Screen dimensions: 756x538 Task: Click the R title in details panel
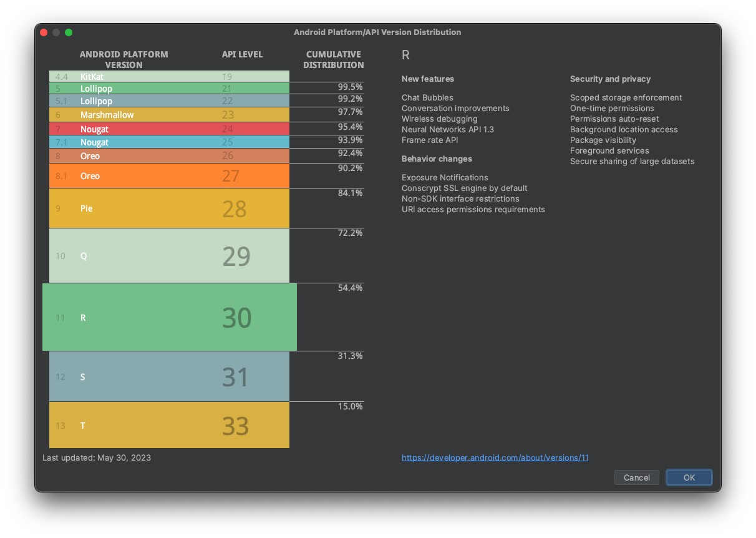click(x=405, y=55)
